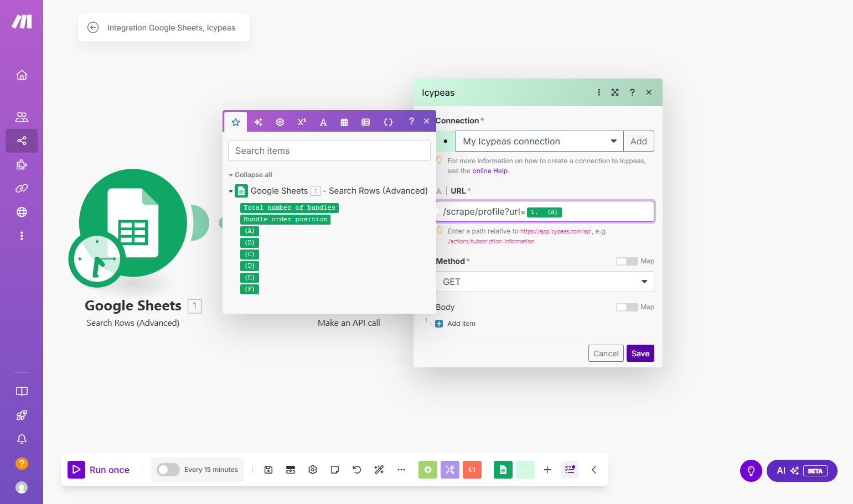Auto-align modules with magic wand

tap(379, 470)
